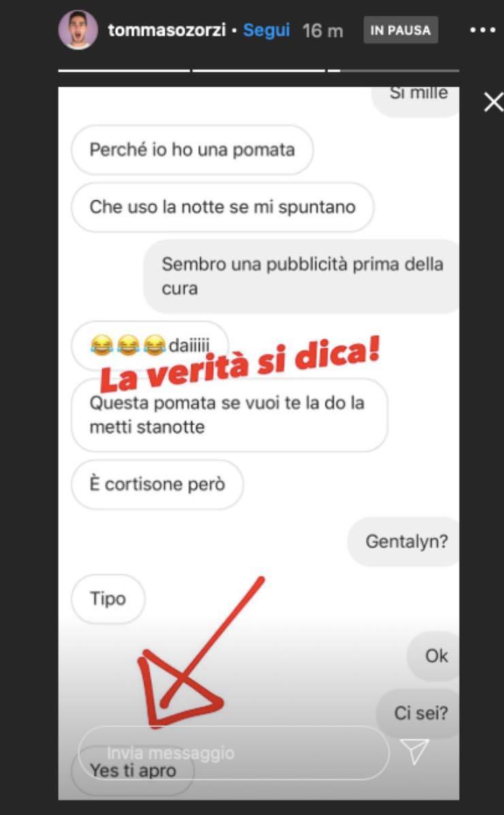Tap the paper plane send icon
Viewport: 504px width, 815px height.
[414, 752]
